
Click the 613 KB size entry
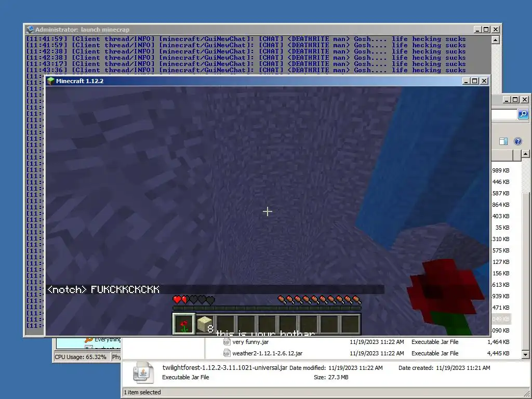click(501, 285)
